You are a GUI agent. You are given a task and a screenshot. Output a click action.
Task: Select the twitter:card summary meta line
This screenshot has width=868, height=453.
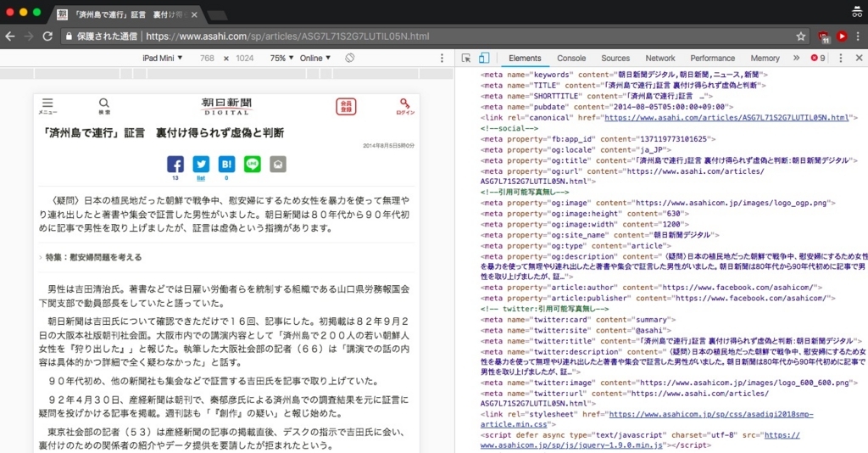point(578,320)
